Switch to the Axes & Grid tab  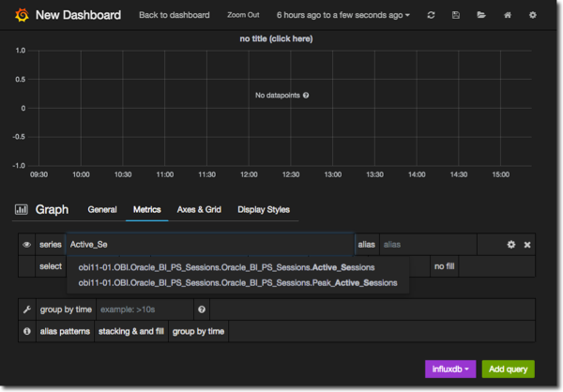coord(198,210)
